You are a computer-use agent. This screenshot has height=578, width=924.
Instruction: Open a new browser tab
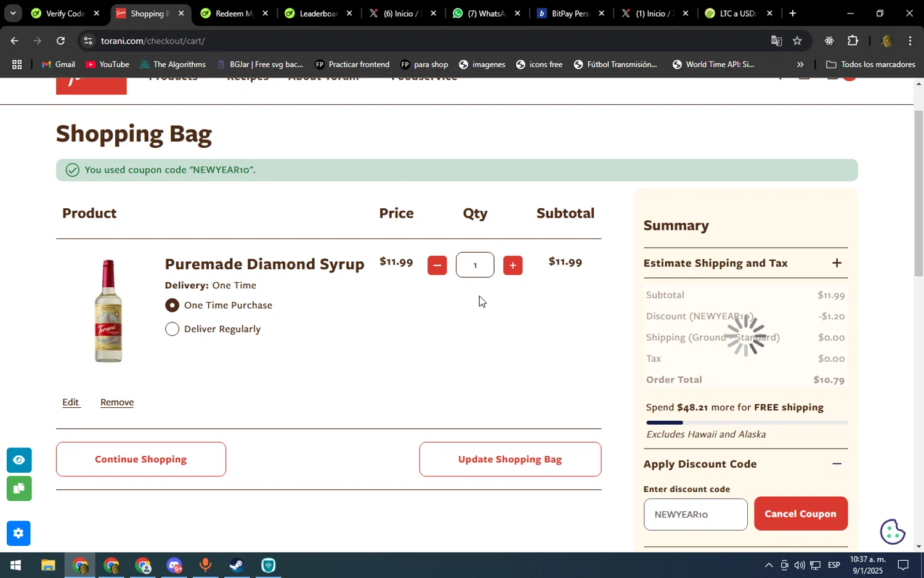(793, 13)
